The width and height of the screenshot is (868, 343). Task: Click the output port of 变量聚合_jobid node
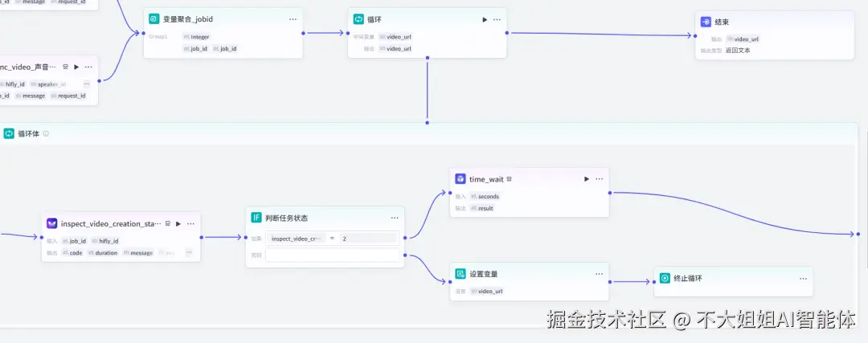pos(303,33)
